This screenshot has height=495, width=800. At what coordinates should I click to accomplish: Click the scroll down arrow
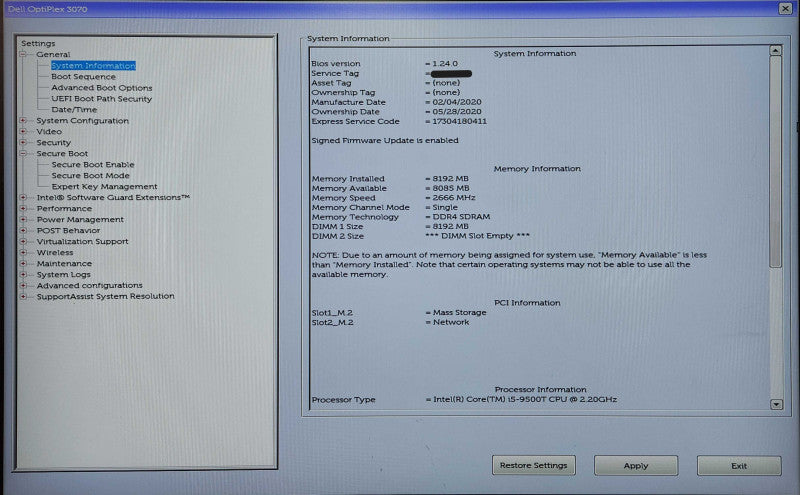click(x=776, y=404)
